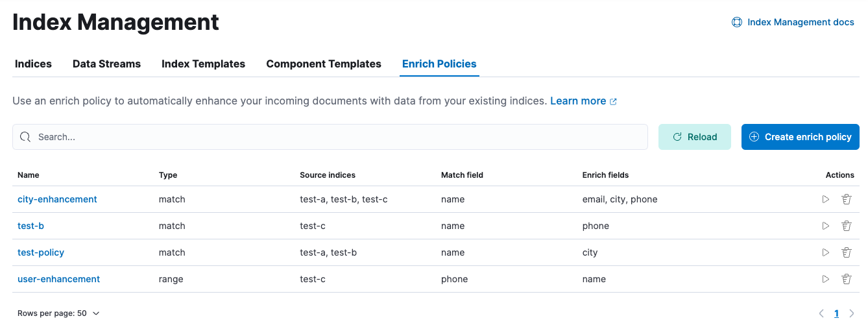Execute the test-b enrich policy

pos(826,226)
